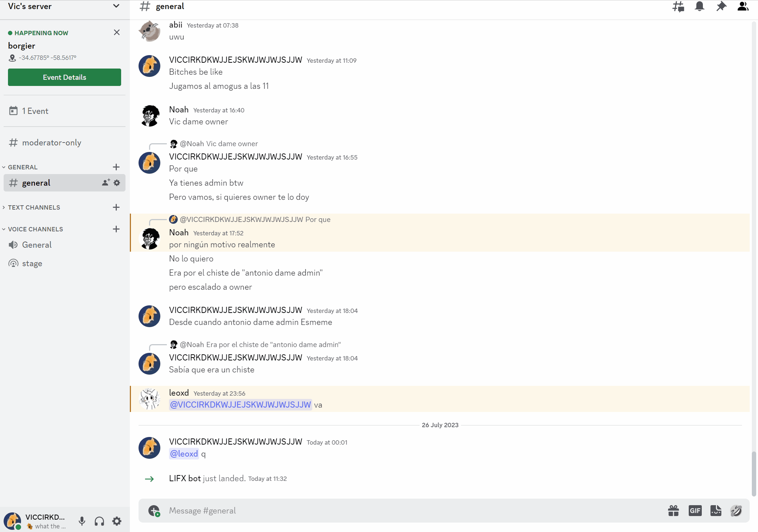Image resolution: width=758 pixels, height=532 pixels.
Task: Click the notification bell icon
Action: pos(699,7)
